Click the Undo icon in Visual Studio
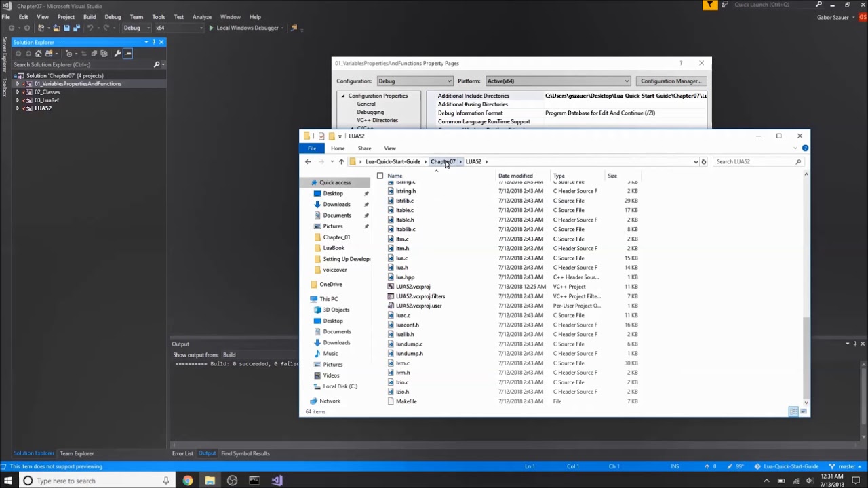Image resolution: width=868 pixels, height=488 pixels. click(90, 28)
